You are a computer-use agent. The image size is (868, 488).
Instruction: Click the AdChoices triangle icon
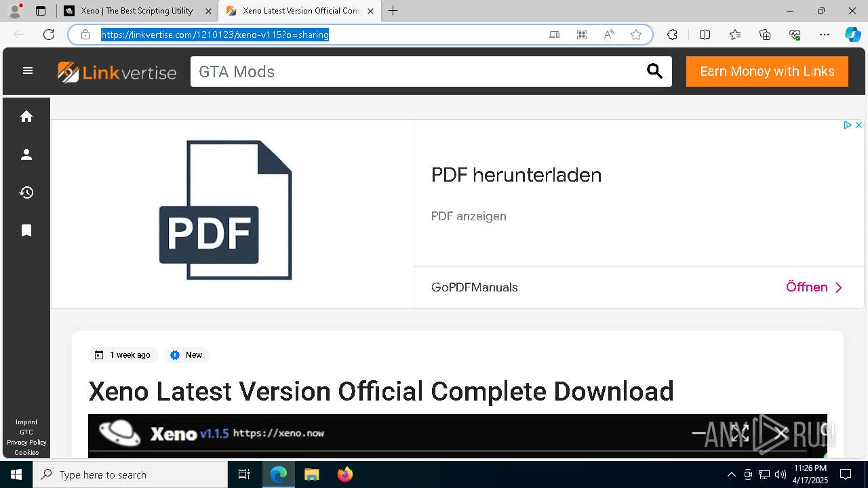point(848,125)
